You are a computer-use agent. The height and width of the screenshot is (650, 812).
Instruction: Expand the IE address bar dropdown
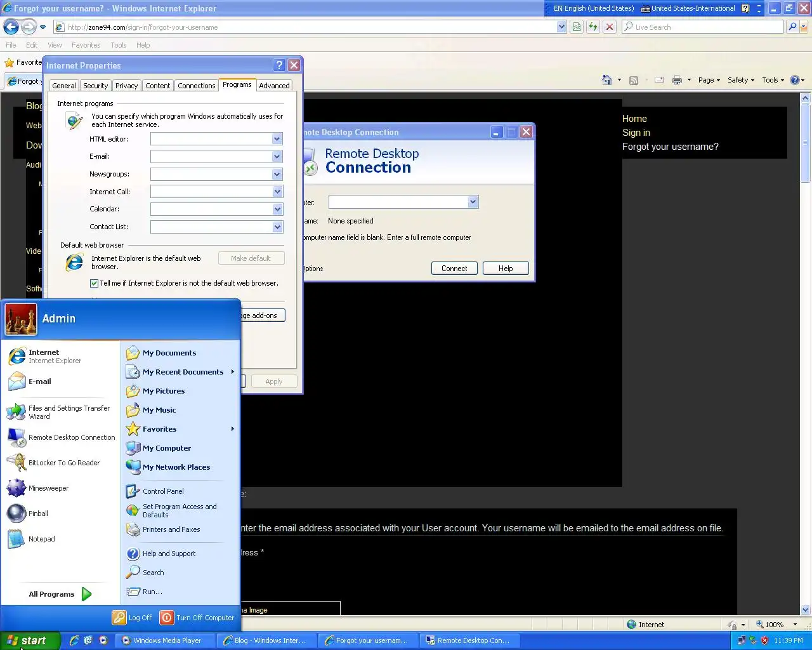point(561,27)
